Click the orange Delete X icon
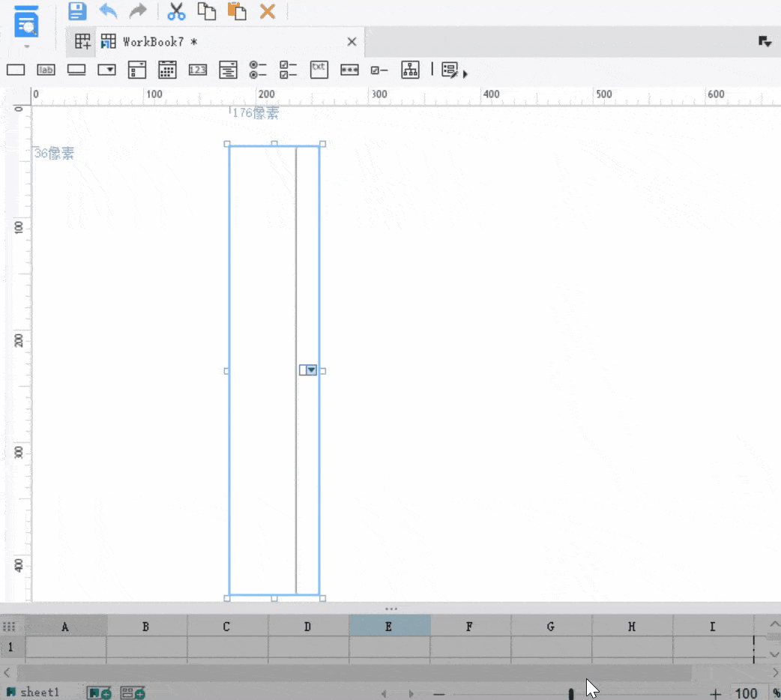 (x=267, y=11)
